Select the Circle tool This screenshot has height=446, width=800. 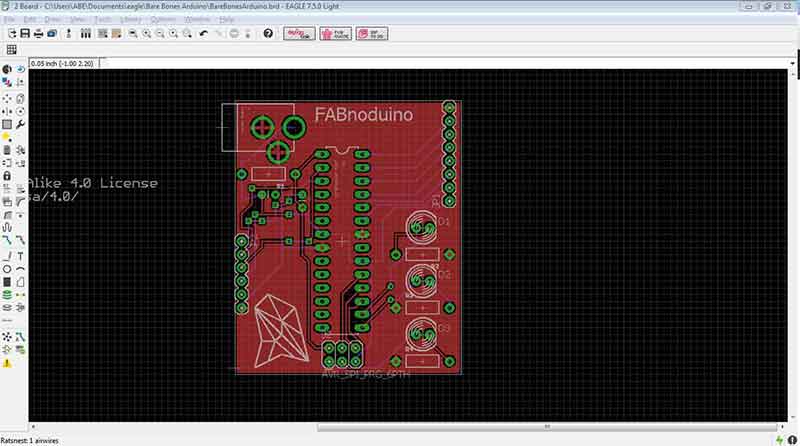click(x=7, y=269)
